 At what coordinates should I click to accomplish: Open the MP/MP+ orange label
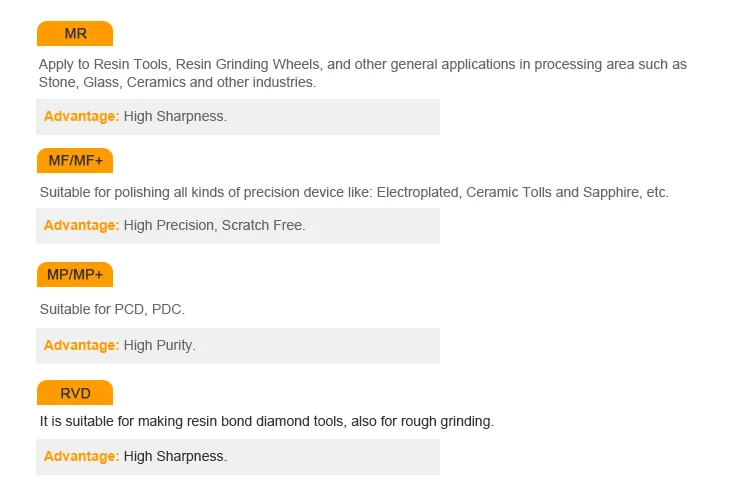click(x=75, y=274)
